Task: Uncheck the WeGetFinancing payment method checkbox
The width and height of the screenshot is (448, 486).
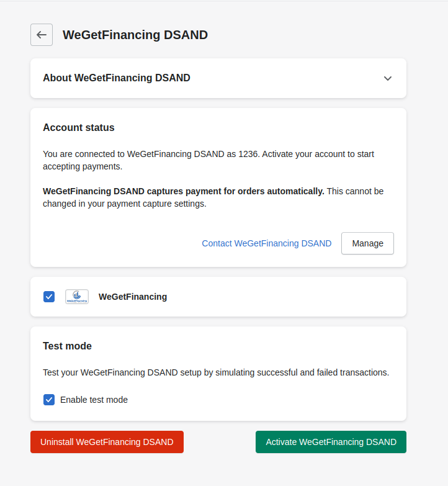Action: [x=49, y=297]
